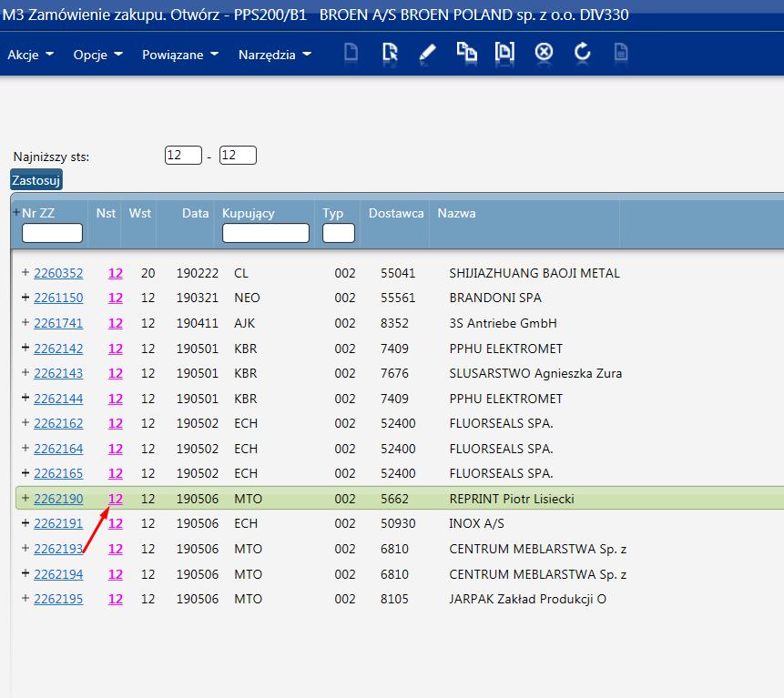Expand row 2260352

pyautogui.click(x=25, y=272)
